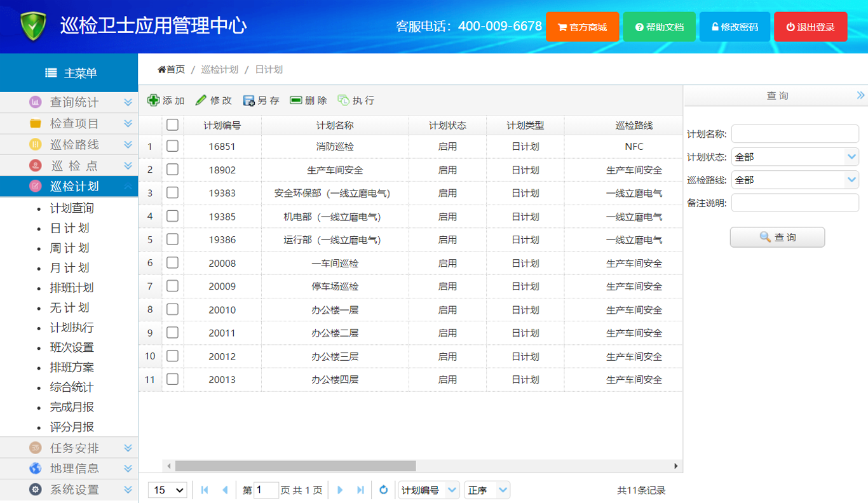Click the Delete icon in toolbar
Image resolution: width=868 pixels, height=503 pixels.
(296, 100)
